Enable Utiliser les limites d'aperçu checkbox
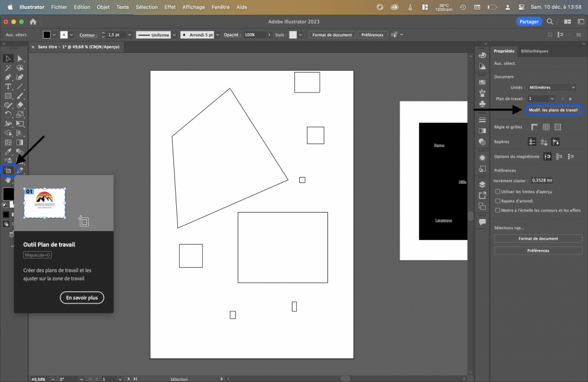 pyautogui.click(x=497, y=192)
